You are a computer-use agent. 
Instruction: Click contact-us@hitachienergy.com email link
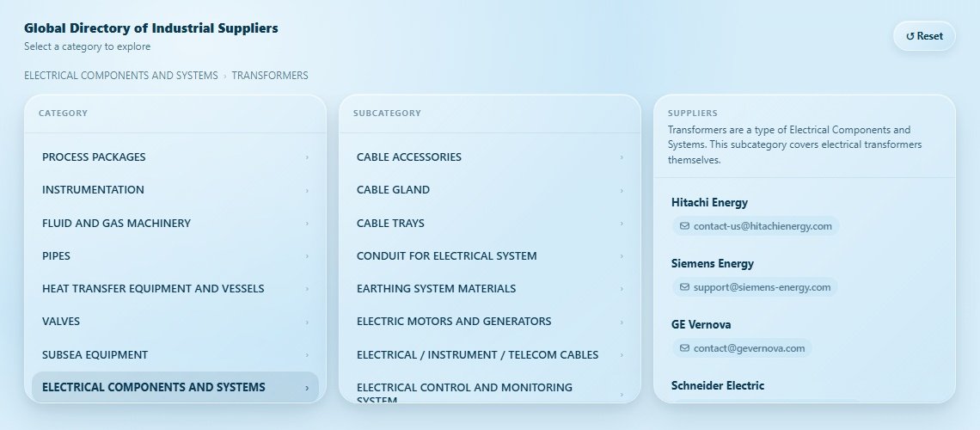point(763,226)
